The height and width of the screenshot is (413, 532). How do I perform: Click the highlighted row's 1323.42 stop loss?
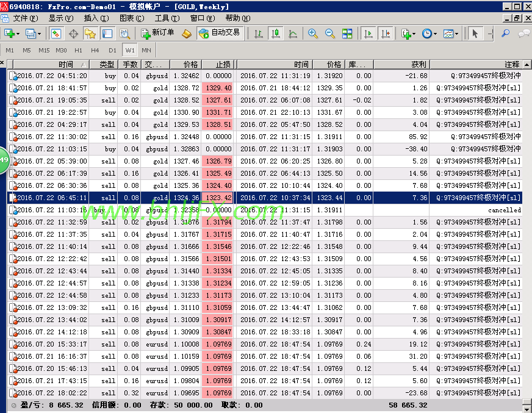pyautogui.click(x=217, y=198)
